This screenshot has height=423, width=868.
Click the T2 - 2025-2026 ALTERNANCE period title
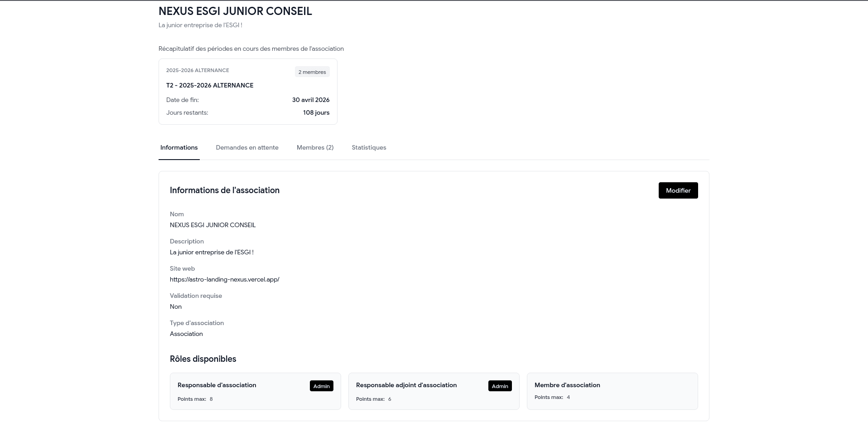210,86
